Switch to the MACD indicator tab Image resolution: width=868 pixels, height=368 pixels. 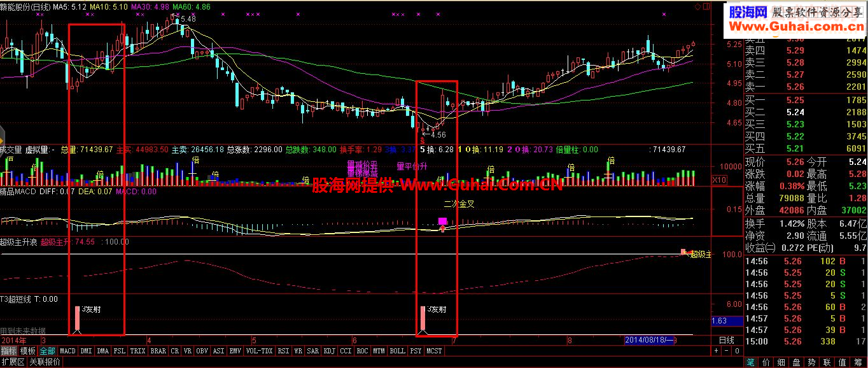pos(67,351)
